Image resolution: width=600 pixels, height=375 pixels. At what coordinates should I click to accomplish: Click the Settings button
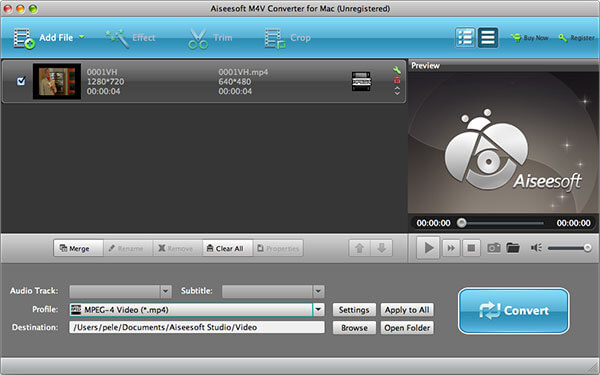click(354, 310)
